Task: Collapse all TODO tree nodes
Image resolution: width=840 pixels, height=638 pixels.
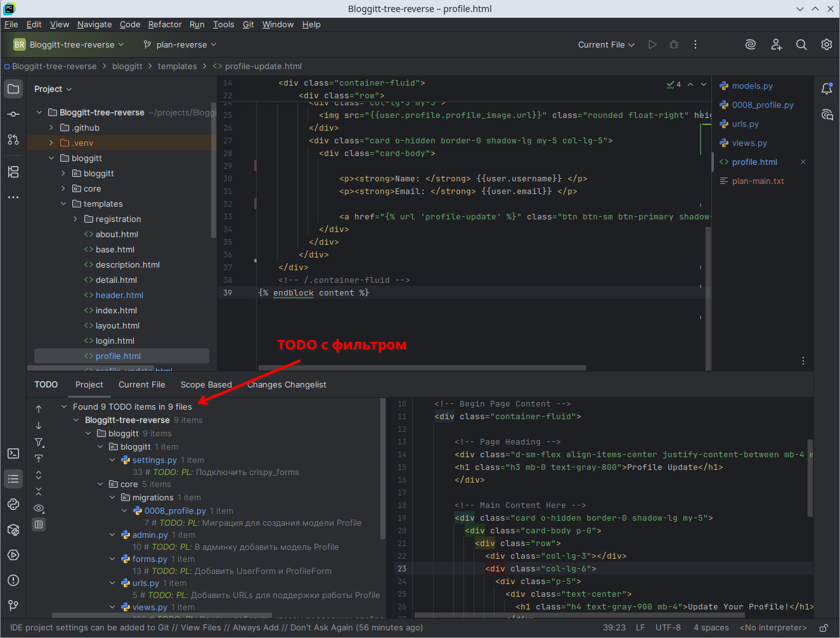Action: coord(39,492)
